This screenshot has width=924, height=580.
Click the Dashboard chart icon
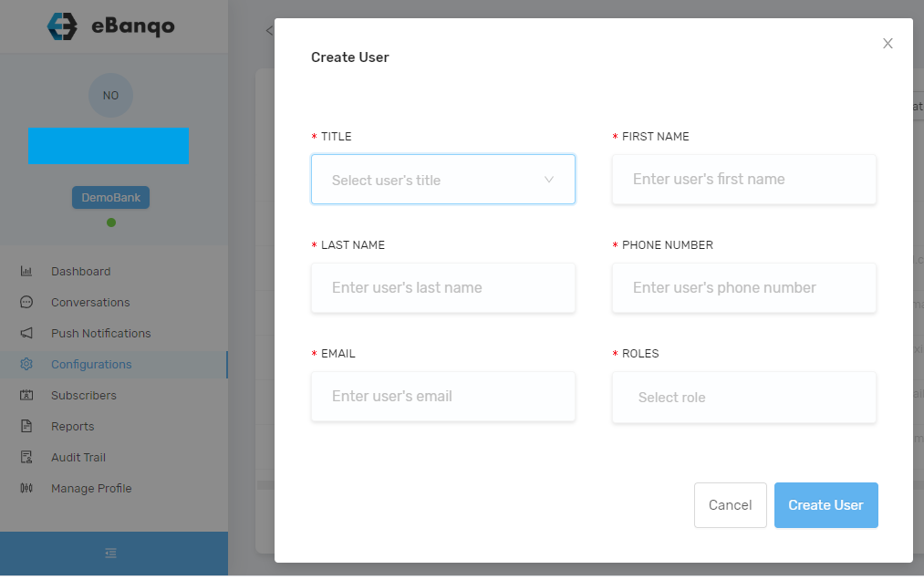pyautogui.click(x=26, y=271)
